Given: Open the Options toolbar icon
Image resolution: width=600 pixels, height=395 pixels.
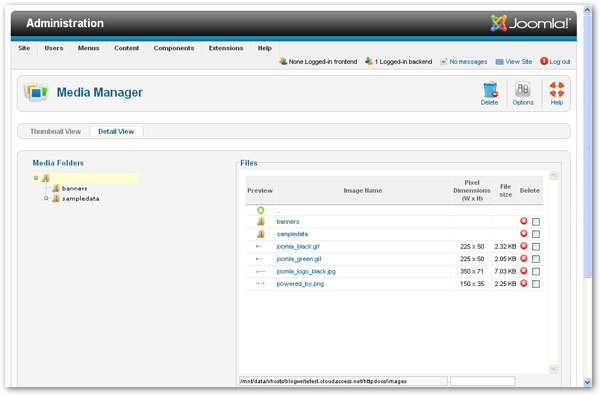Looking at the screenshot, I should 523,90.
